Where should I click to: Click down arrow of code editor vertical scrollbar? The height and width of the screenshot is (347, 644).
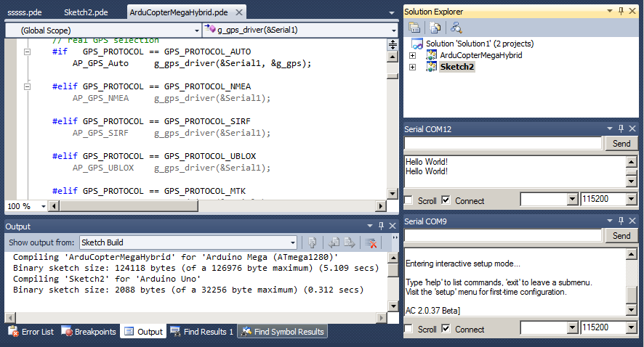click(393, 194)
